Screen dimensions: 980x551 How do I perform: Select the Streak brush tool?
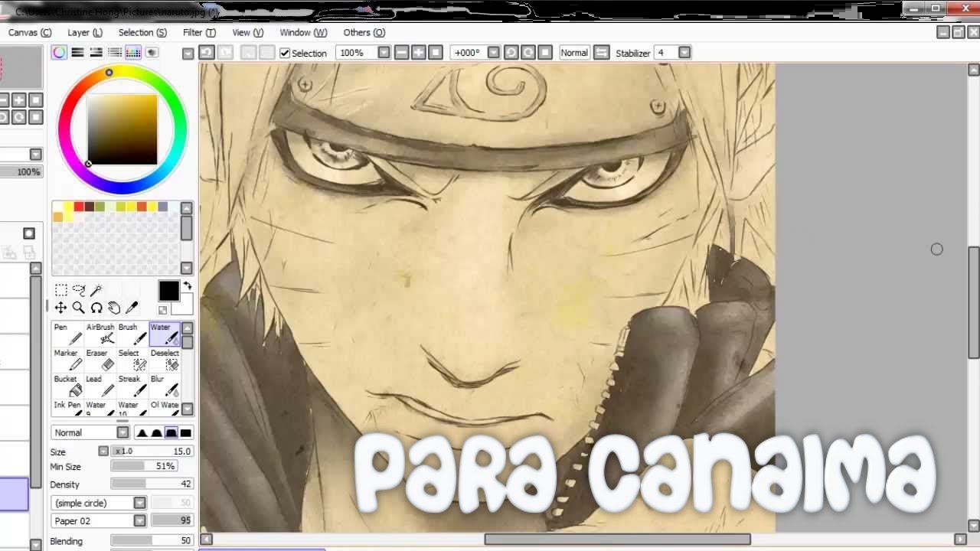point(132,386)
